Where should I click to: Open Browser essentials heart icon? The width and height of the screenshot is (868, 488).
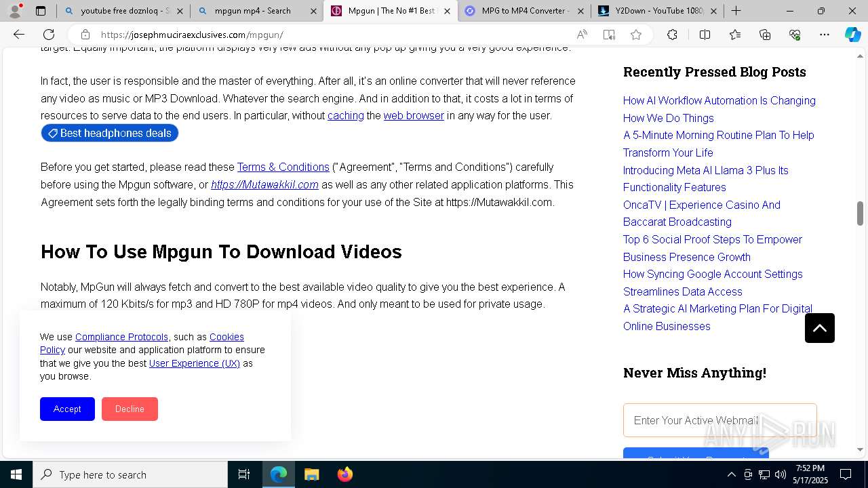[x=795, y=35]
